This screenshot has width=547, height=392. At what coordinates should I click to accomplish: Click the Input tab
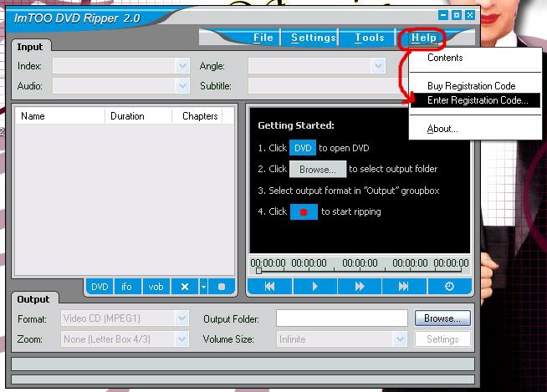point(30,47)
